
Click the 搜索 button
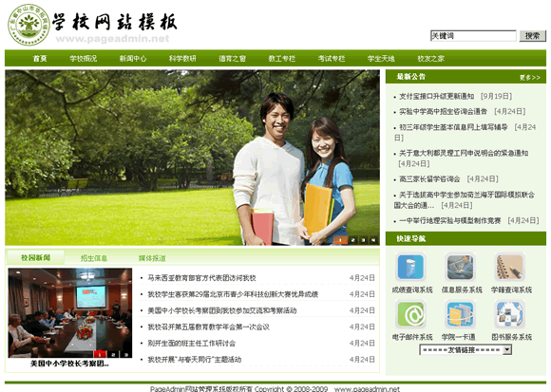point(533,36)
